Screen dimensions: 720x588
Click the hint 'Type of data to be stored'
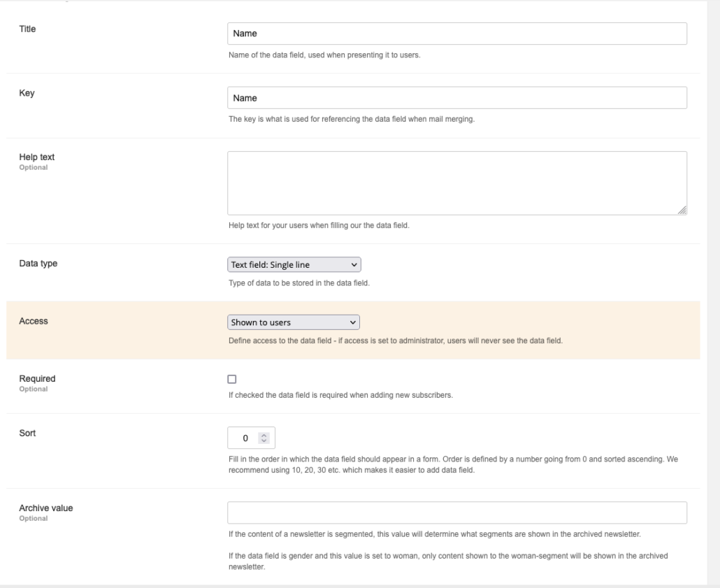299,283
